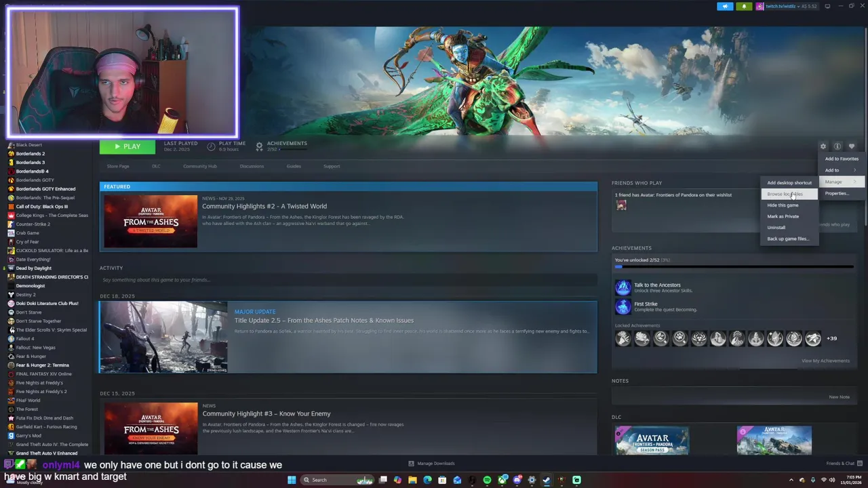Expand the Add to submenu
The image size is (868, 488).
point(842,170)
